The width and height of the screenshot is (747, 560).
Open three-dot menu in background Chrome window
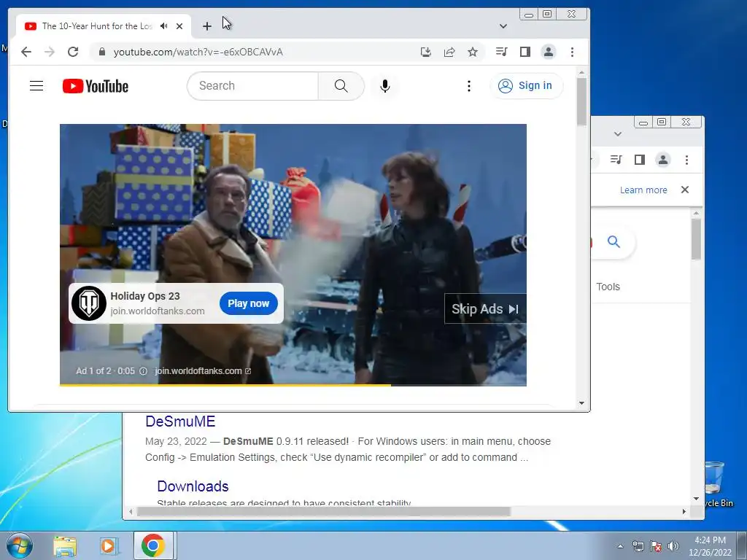686,160
